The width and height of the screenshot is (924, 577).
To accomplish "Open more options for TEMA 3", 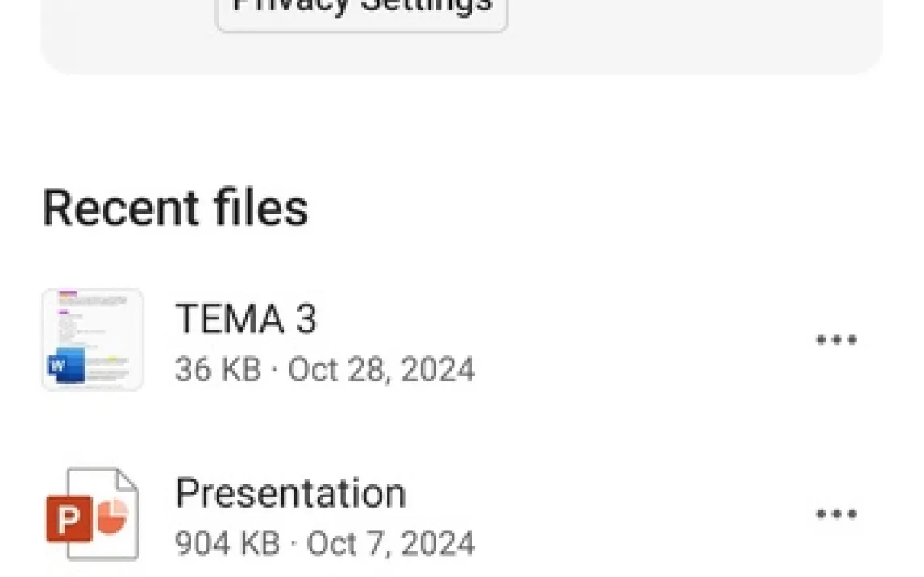I will [x=835, y=340].
